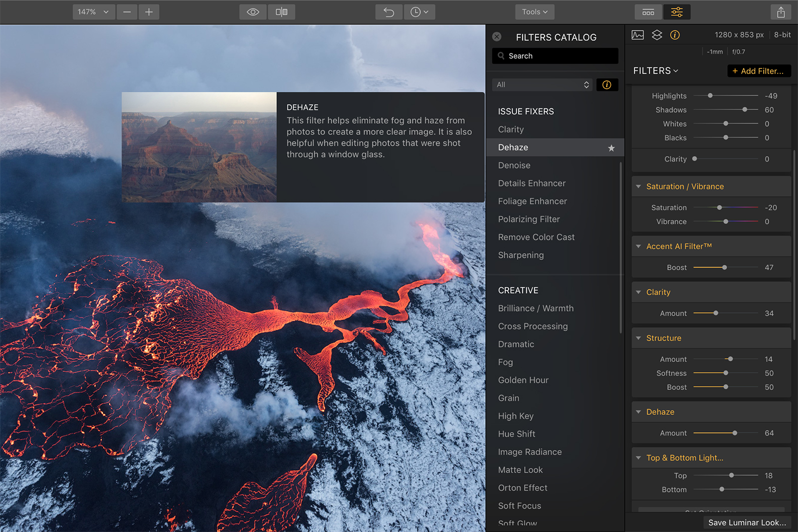798x532 pixels.
Task: Select the Dehaze filter in catalog
Action: (x=555, y=148)
